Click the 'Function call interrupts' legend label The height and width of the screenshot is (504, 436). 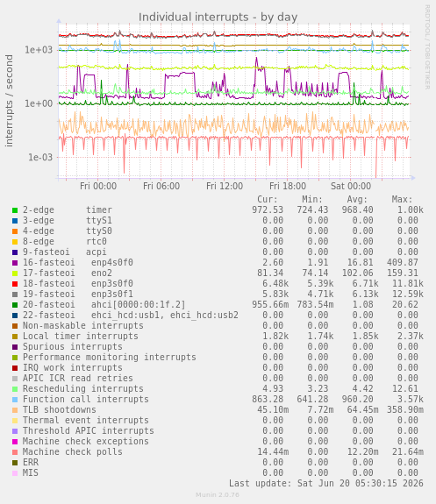[86, 400]
